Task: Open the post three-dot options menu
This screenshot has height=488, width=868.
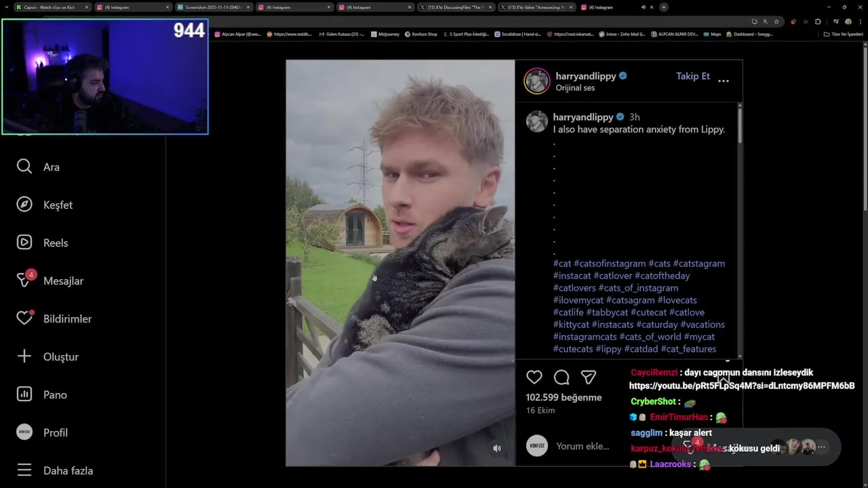Action: tap(724, 81)
